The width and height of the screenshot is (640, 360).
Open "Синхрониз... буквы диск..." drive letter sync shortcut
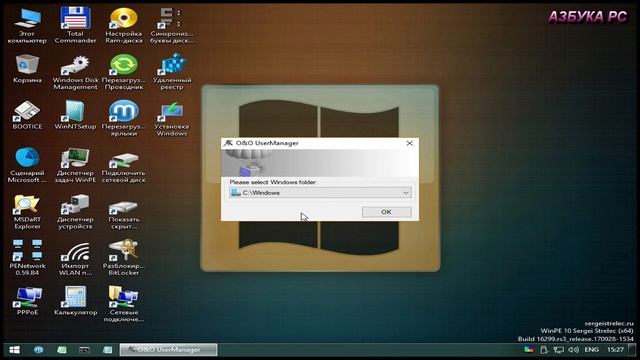click(171, 25)
